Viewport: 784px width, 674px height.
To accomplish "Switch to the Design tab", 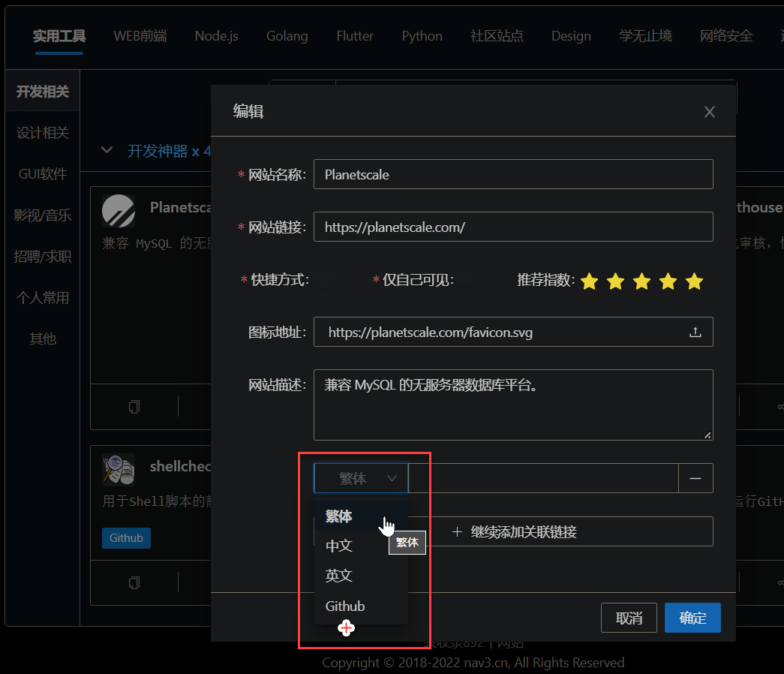I will pos(571,36).
